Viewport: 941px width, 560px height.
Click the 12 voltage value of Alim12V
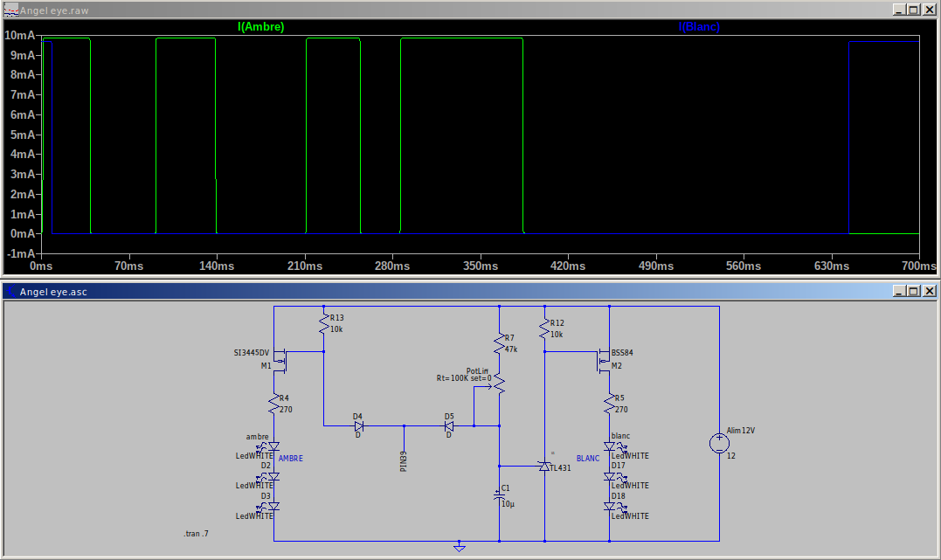[x=731, y=455]
